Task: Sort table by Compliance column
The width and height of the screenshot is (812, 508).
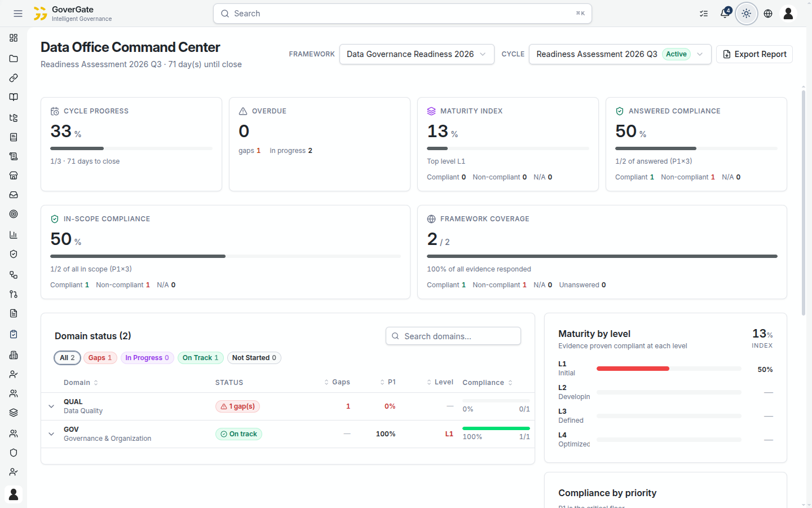Action: (x=488, y=383)
